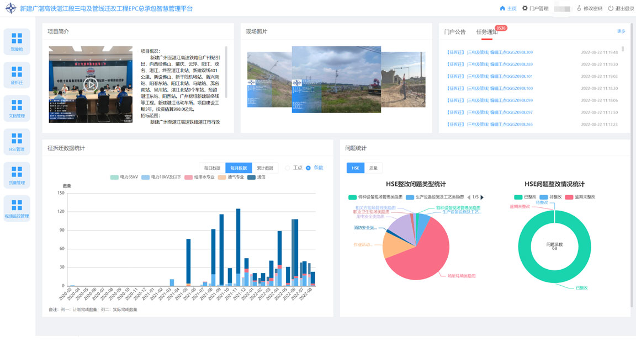Select the 工点 radio button

pos(288,168)
